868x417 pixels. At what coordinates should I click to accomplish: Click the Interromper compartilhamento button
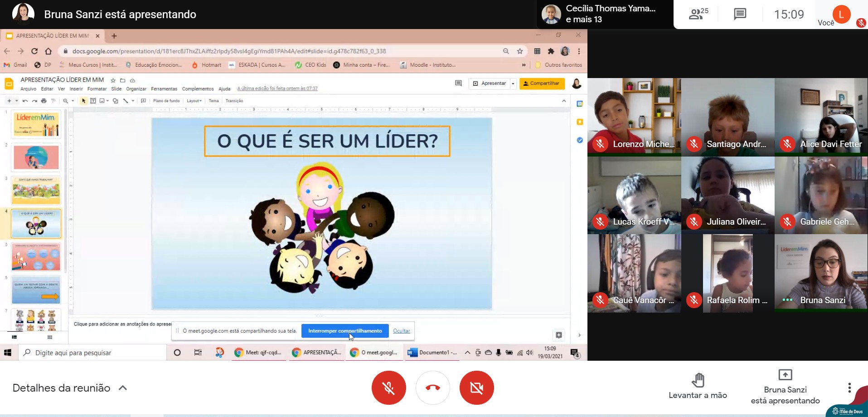345,331
